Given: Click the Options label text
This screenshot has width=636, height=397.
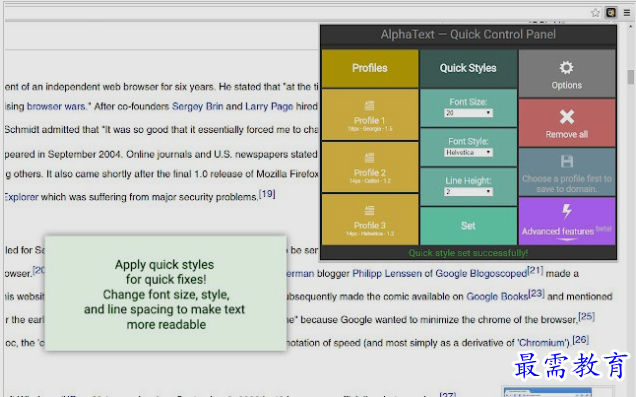Looking at the screenshot, I should [567, 85].
